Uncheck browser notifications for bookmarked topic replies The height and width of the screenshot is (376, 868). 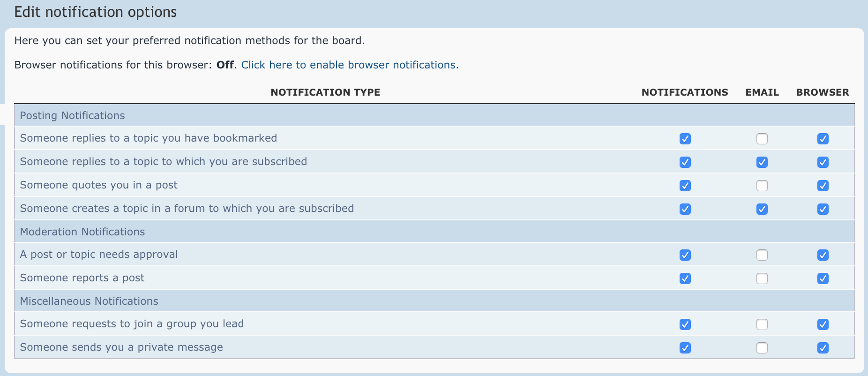pyautogui.click(x=823, y=139)
